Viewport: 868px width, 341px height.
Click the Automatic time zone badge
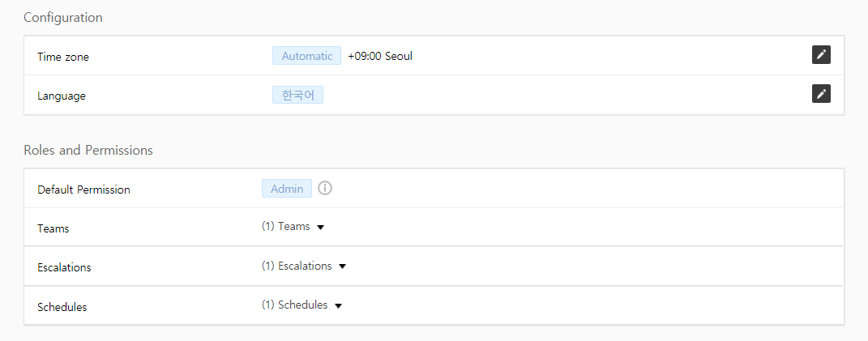306,56
